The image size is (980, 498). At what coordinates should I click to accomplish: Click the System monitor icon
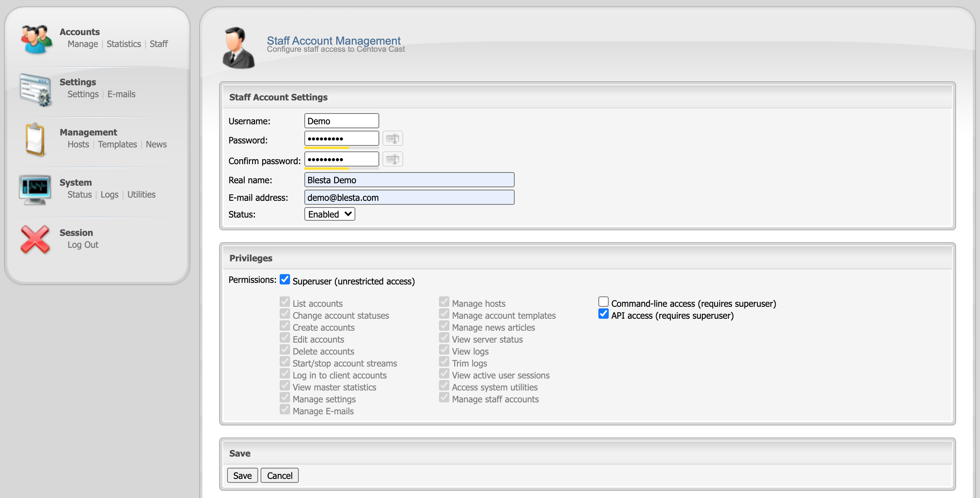tap(35, 190)
